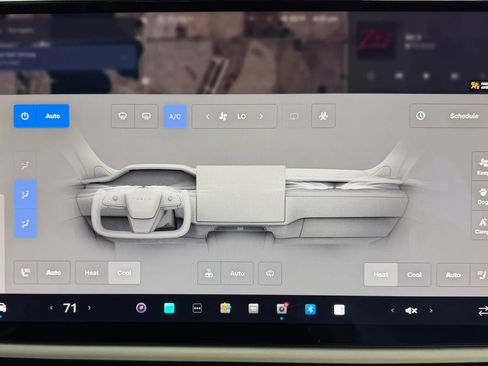
Task: Tap the swap arrows icon in dock
Action: point(483,311)
